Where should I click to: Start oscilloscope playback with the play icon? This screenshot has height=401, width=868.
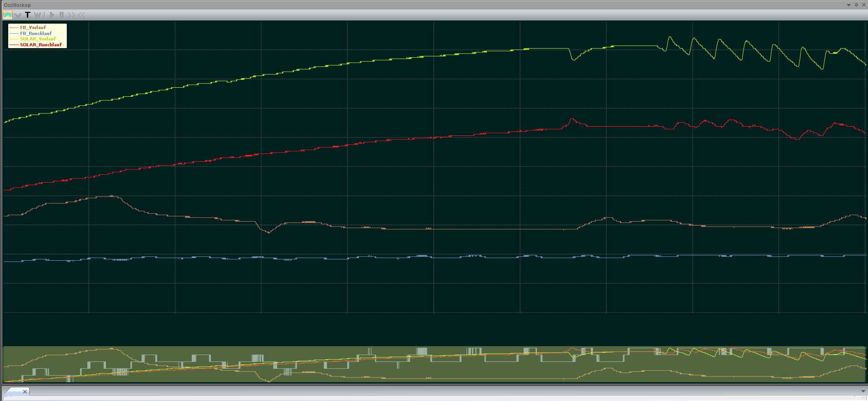(52, 15)
